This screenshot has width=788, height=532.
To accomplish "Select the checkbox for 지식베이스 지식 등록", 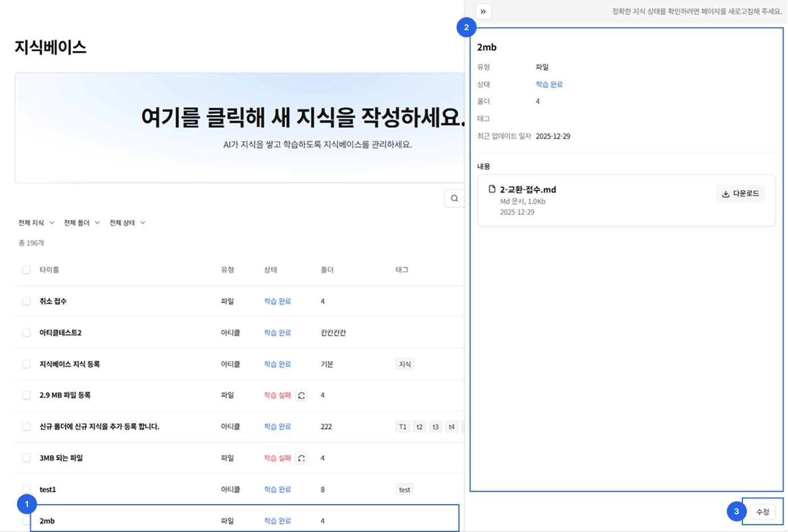I will click(x=26, y=364).
